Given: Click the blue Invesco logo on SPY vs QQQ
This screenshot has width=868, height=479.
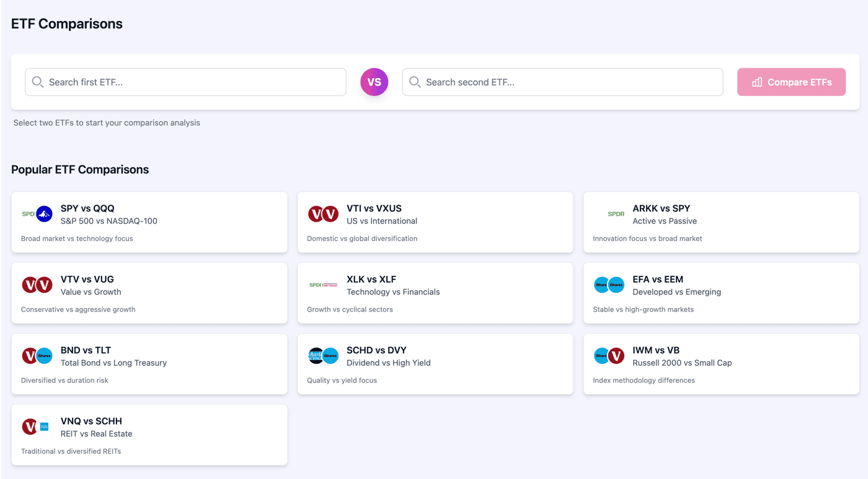Looking at the screenshot, I should 44,214.
